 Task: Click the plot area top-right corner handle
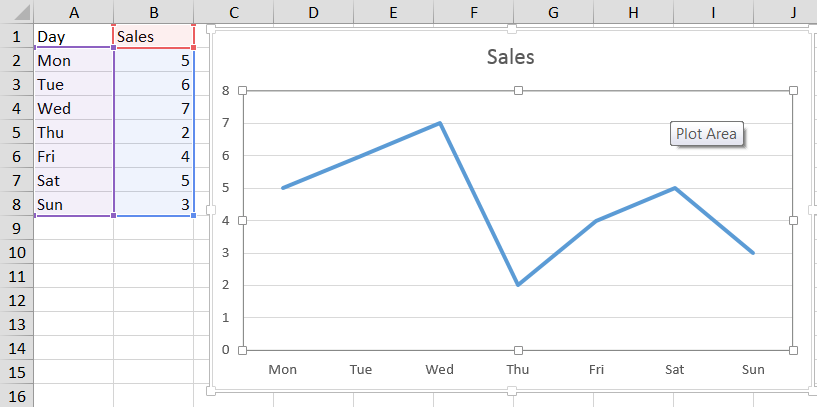click(794, 91)
